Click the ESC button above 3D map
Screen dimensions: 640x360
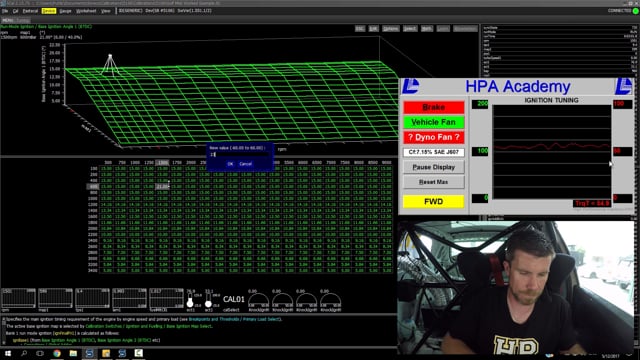[x=360, y=29]
